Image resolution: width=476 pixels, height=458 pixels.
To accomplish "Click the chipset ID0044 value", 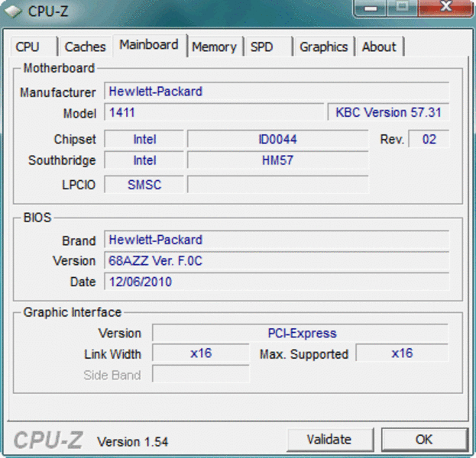I will 278,139.
